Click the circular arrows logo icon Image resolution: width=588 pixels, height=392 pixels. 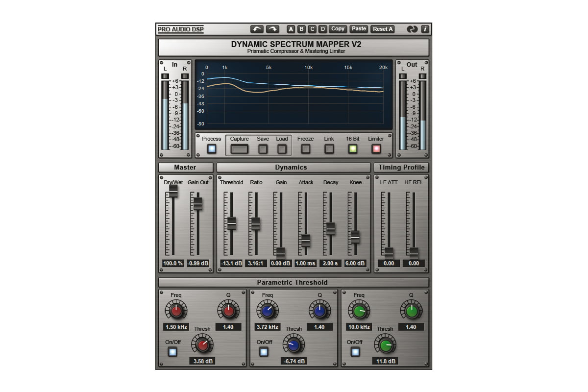pyautogui.click(x=413, y=29)
